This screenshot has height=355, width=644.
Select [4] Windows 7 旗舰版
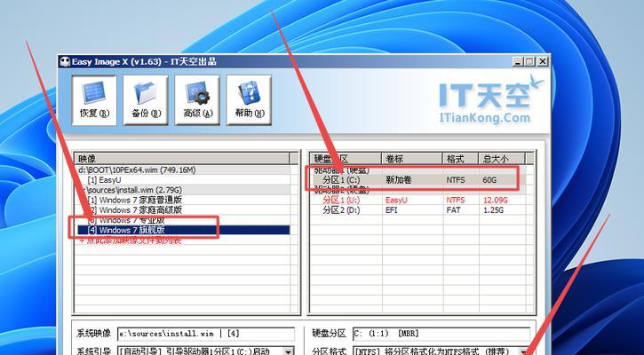coord(183,230)
